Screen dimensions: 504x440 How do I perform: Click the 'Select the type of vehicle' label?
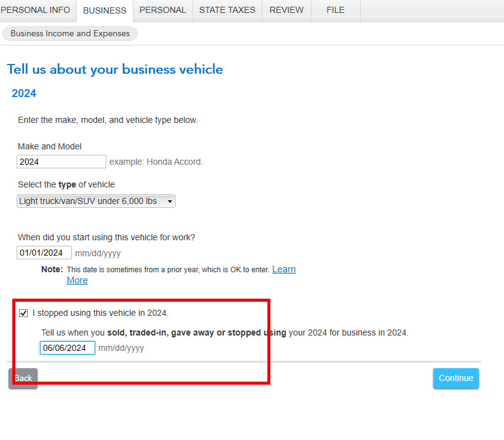(x=66, y=184)
